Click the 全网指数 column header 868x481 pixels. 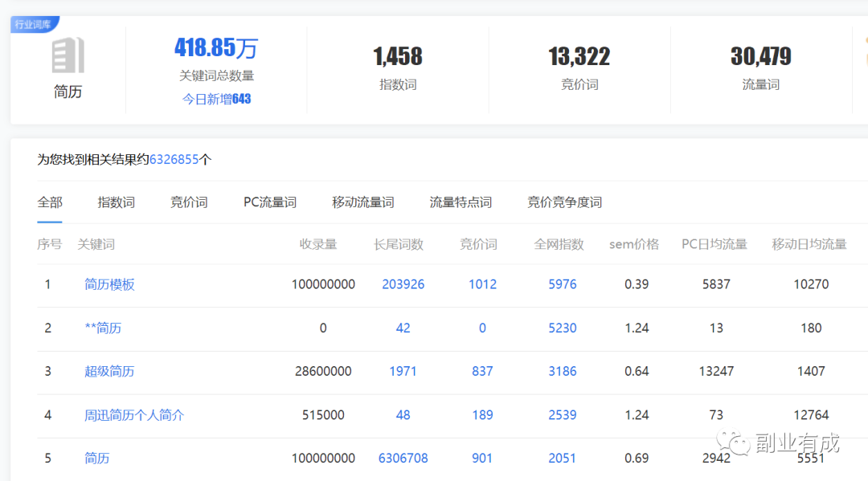point(559,244)
